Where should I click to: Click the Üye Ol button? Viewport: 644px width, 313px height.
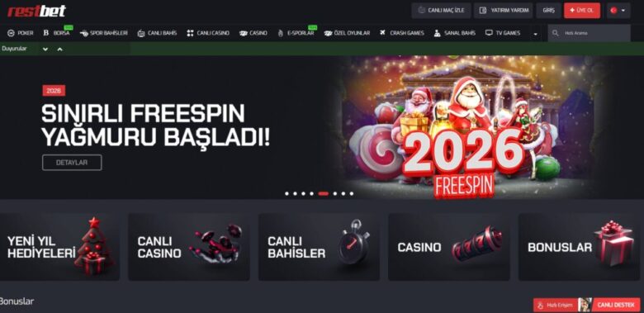582,11
